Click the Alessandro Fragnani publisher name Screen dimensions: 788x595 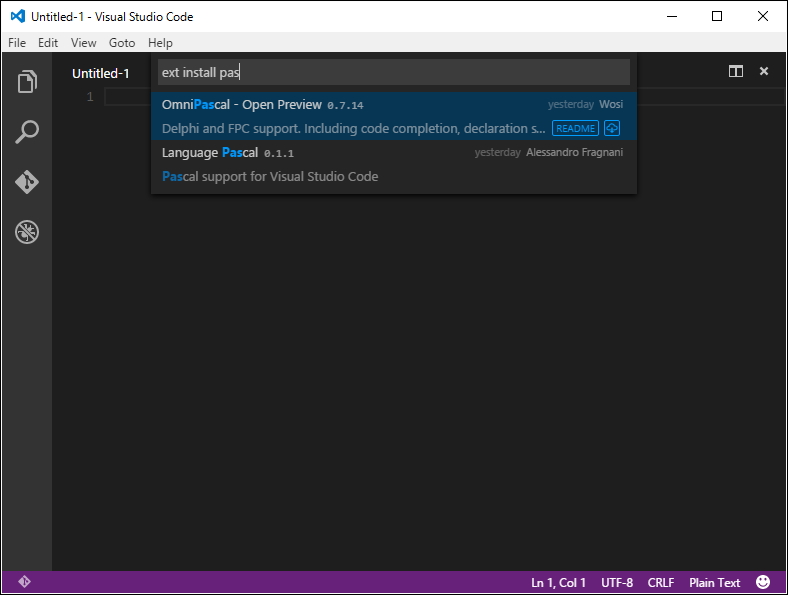click(x=574, y=152)
